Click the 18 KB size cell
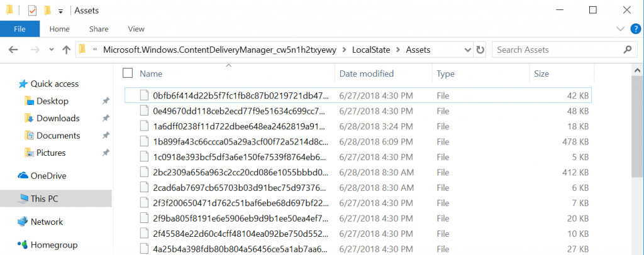644x255 pixels. point(579,126)
